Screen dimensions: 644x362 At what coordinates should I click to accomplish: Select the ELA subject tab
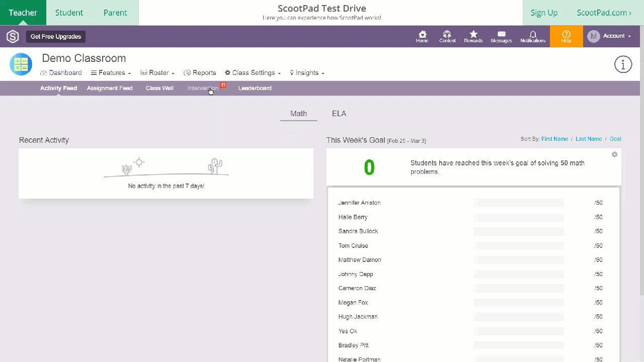339,114
